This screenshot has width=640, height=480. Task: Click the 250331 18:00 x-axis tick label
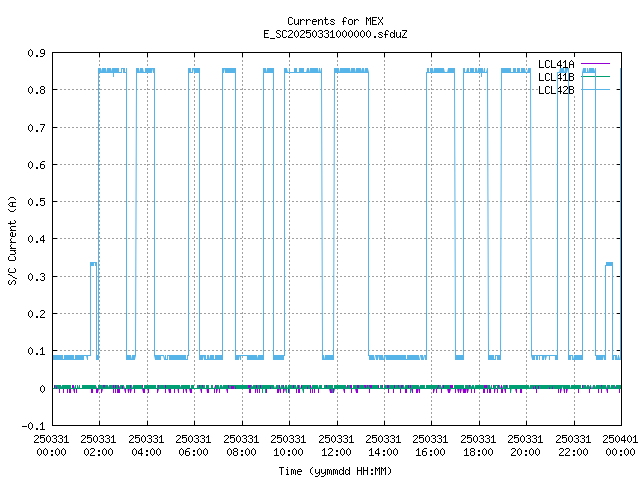(x=478, y=446)
